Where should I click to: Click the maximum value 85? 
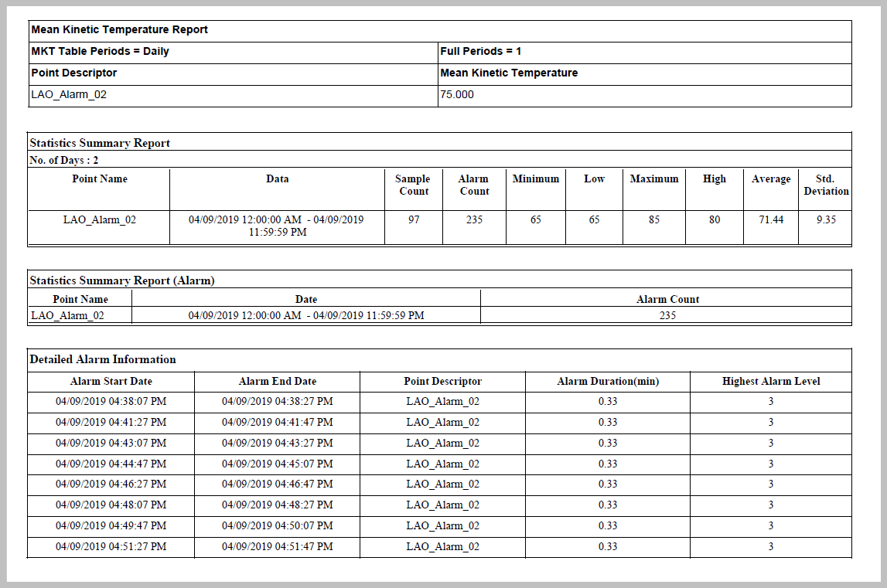[654, 220]
